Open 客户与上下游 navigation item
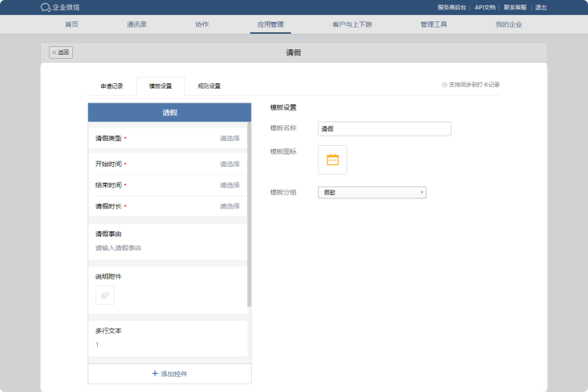Viewport: 588px width, 392px height. pos(352,24)
